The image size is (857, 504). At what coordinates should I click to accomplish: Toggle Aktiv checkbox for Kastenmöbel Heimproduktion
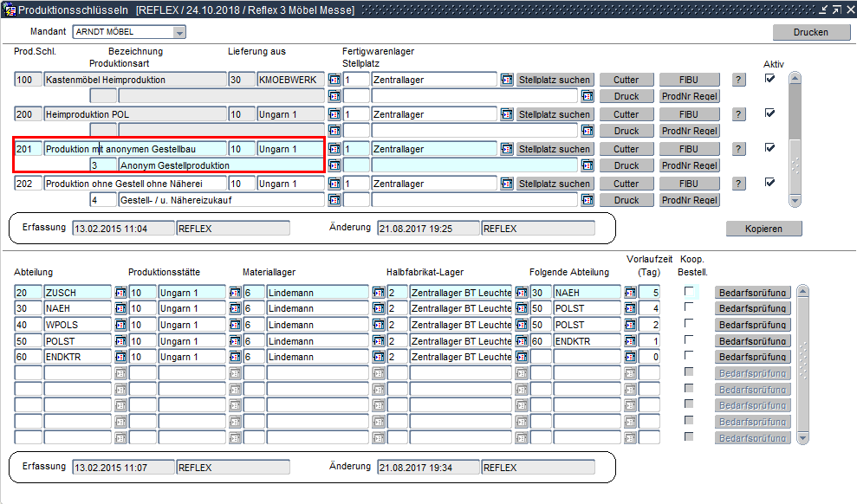click(769, 79)
